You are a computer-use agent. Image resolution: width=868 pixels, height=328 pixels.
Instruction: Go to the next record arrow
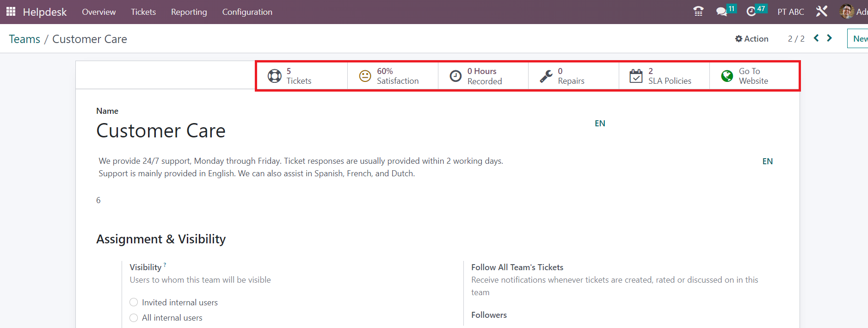click(x=830, y=38)
